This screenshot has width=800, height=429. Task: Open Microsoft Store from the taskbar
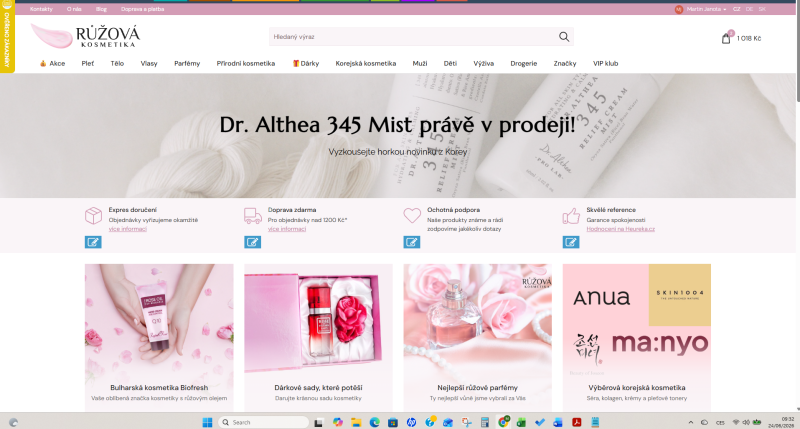pos(393,422)
